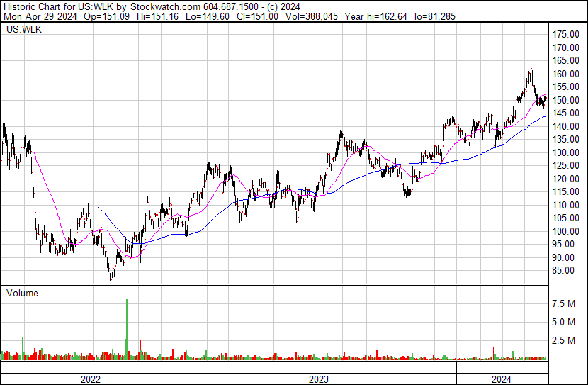588x385 pixels.
Task: Click the 7.5 M volume axis label
Action: click(565, 304)
